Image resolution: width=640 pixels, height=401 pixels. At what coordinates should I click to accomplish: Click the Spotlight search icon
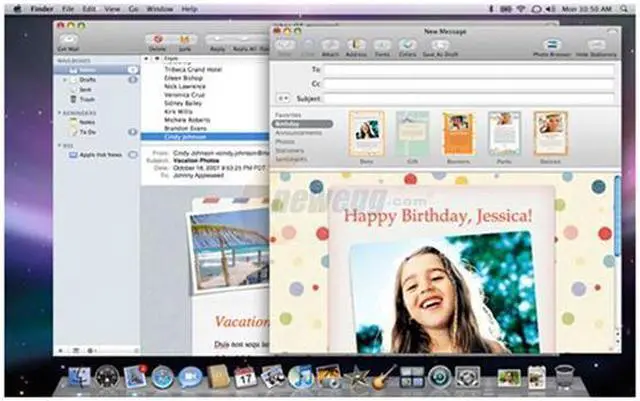624,9
